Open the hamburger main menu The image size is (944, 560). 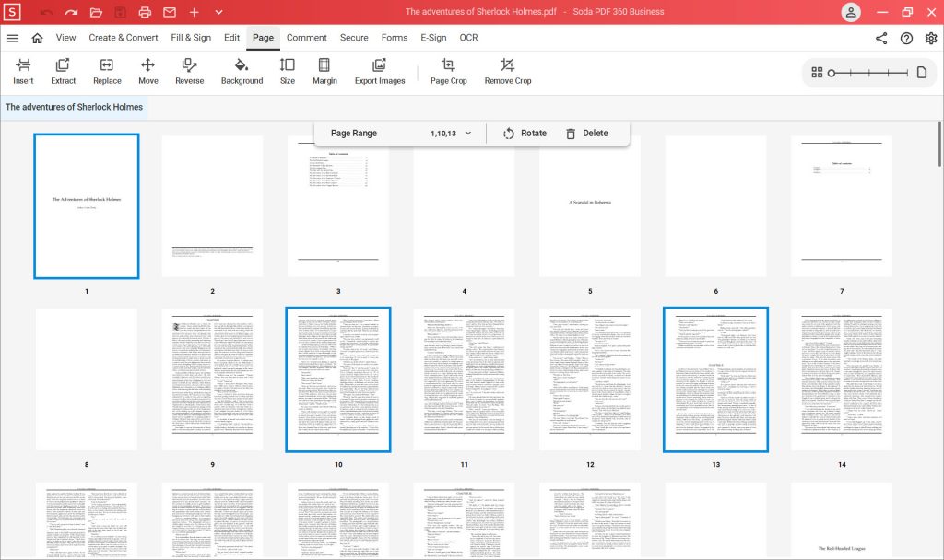13,38
